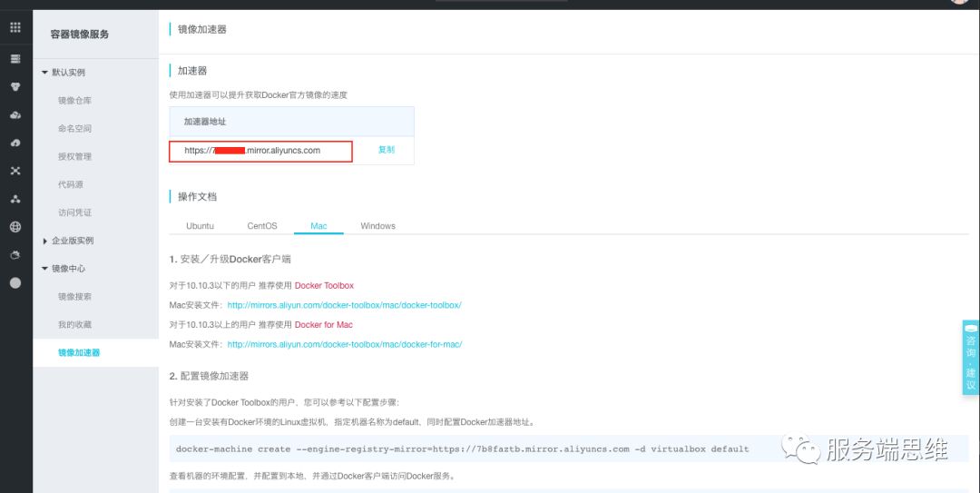Click the three-node cluster icon in sidebar
980x493 pixels.
pyautogui.click(x=15, y=199)
